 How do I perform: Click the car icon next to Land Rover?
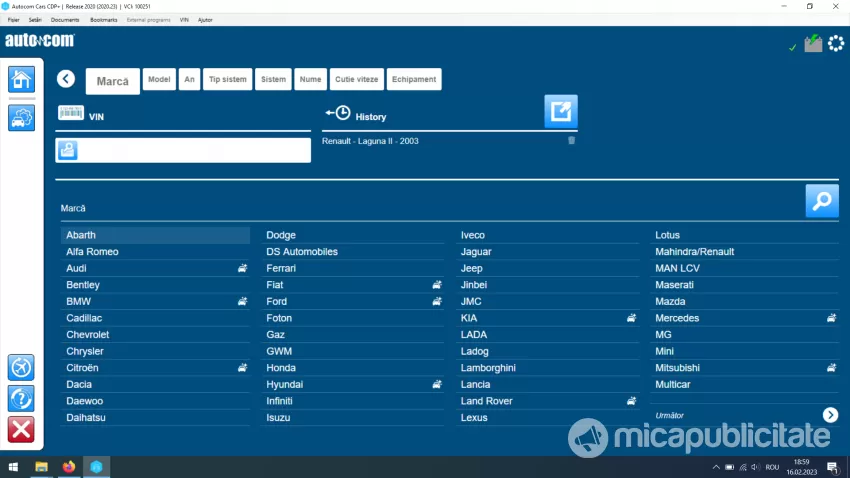pyautogui.click(x=632, y=401)
